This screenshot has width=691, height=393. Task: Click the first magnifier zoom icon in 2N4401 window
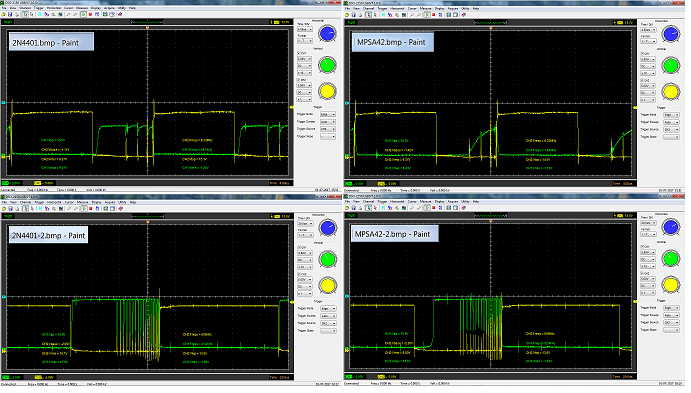68,14
